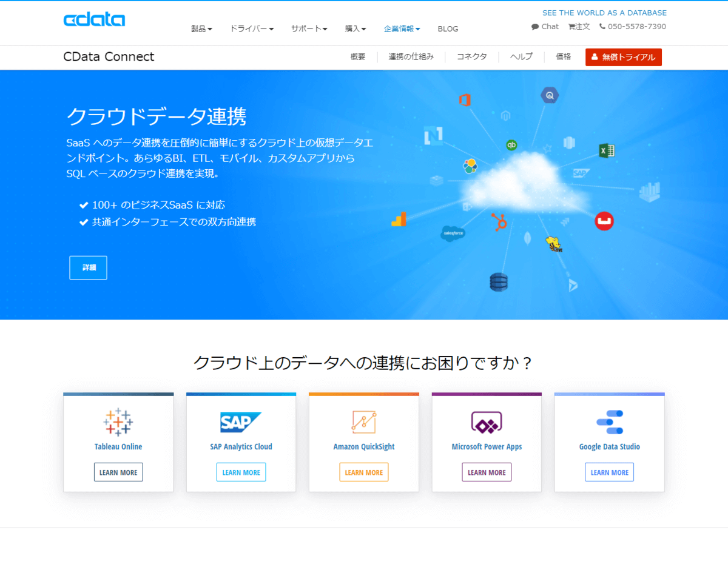Open Chat support link

(545, 27)
